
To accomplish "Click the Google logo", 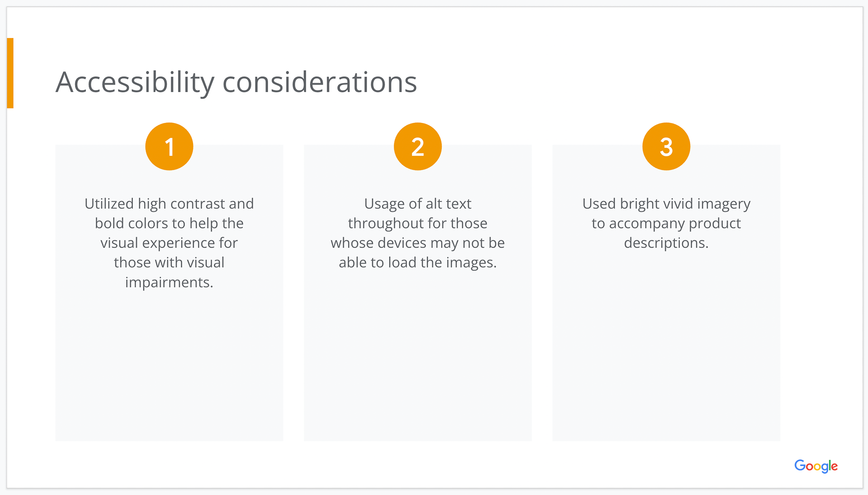I will click(816, 466).
